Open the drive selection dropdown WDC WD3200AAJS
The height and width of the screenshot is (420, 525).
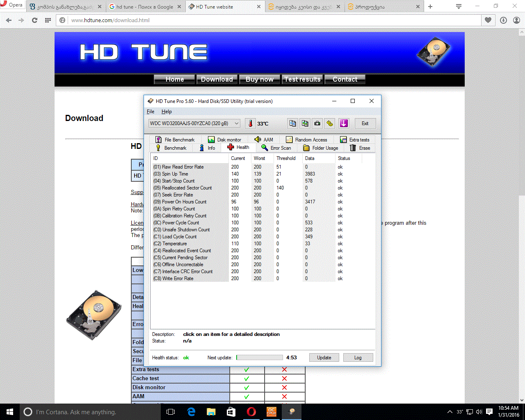click(194, 123)
